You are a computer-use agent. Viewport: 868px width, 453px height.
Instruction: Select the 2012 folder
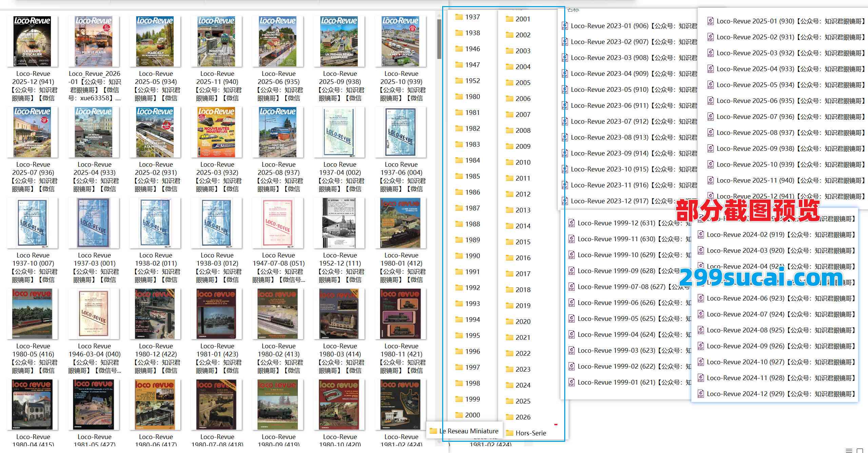[522, 194]
